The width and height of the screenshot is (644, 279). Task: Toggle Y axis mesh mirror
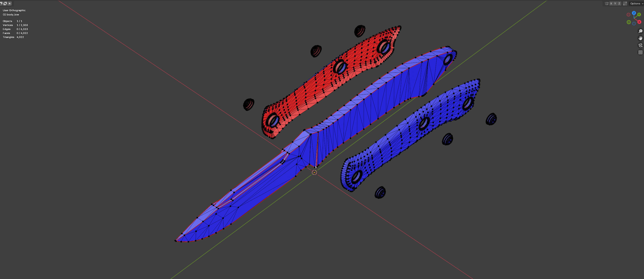(x=615, y=4)
